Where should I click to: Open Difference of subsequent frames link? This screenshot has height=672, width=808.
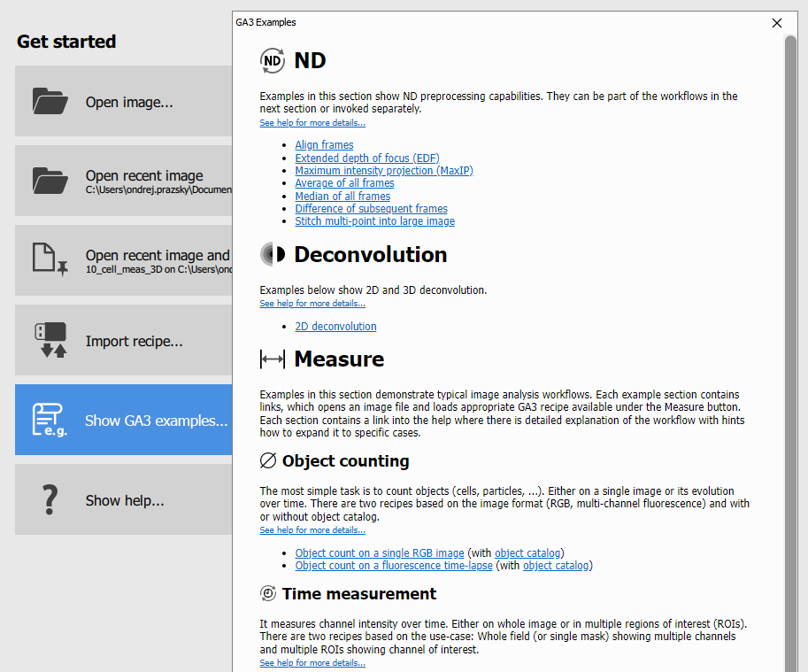click(371, 209)
